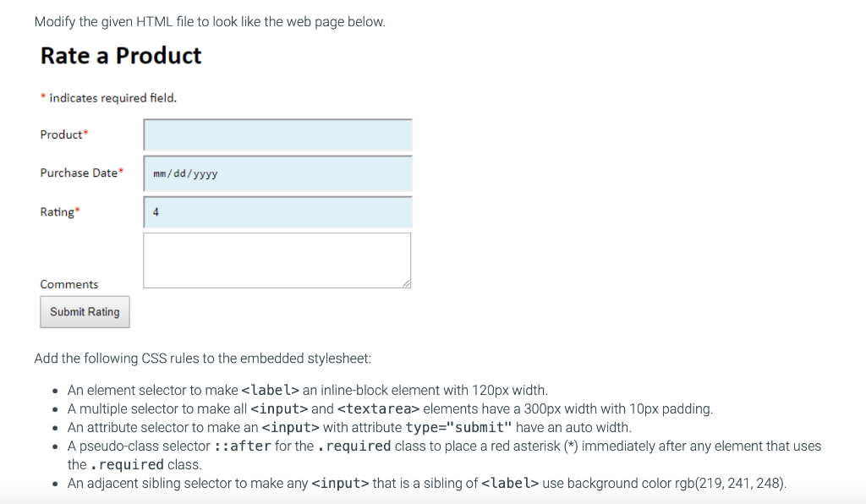This screenshot has height=504, width=866.
Task: Click the red asterisk after Product label
Action: (85, 133)
